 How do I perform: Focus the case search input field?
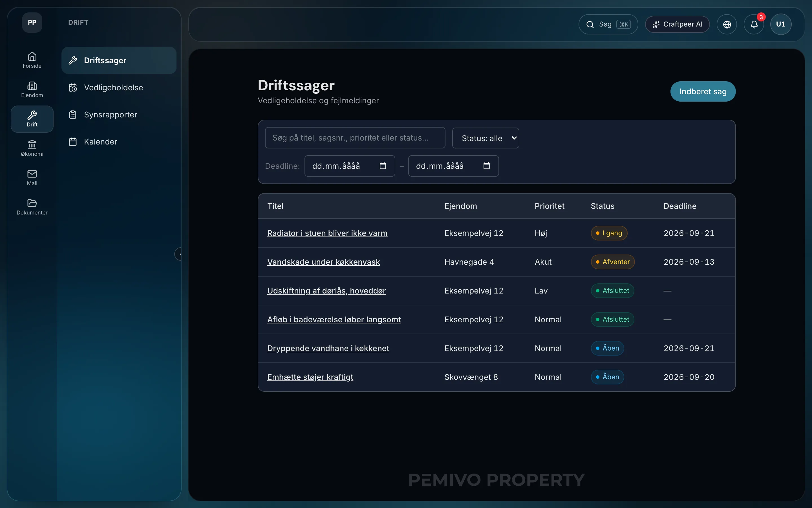tap(355, 138)
